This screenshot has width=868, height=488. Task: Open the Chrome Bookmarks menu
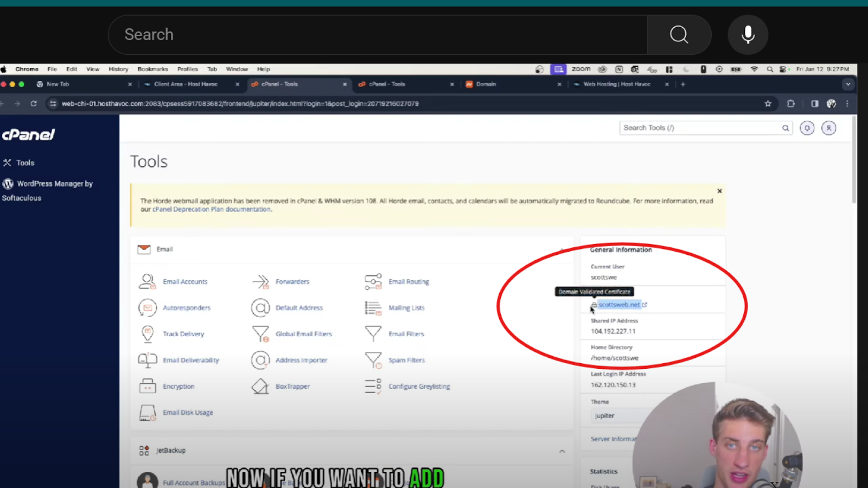152,69
